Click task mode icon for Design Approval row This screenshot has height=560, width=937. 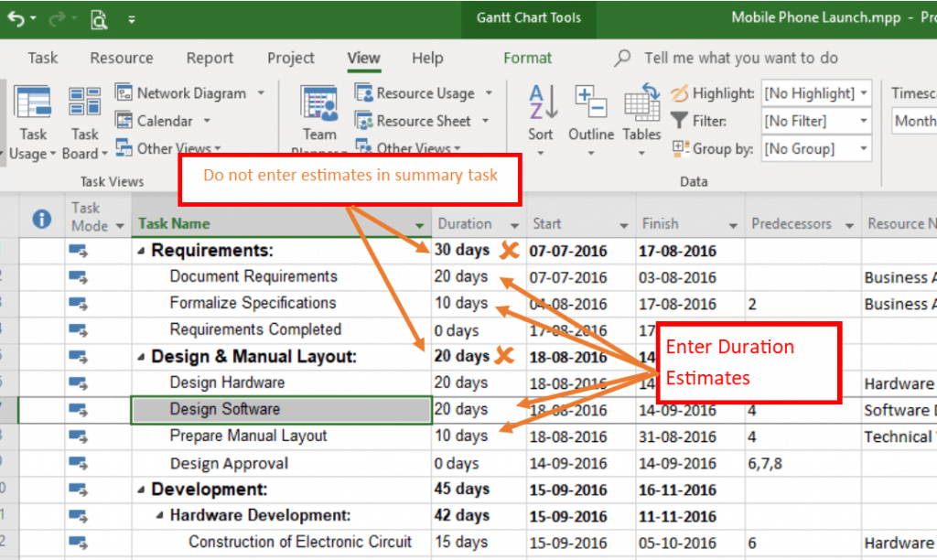(x=79, y=464)
